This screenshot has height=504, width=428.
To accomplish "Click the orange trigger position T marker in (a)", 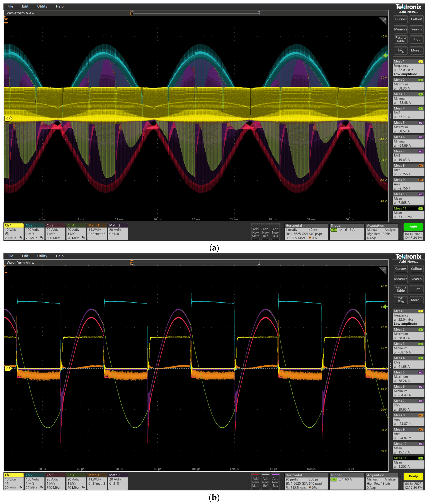I will click(6, 21).
